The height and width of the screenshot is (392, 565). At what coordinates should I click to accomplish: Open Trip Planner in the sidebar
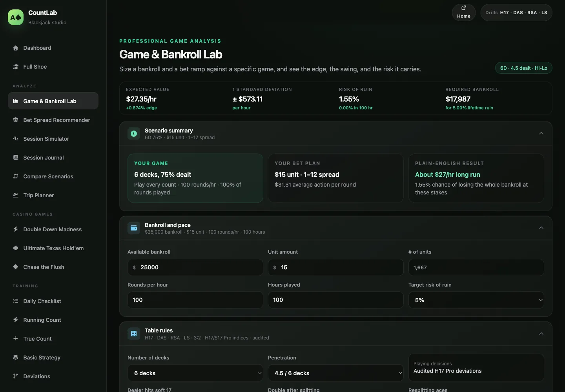(x=53, y=195)
